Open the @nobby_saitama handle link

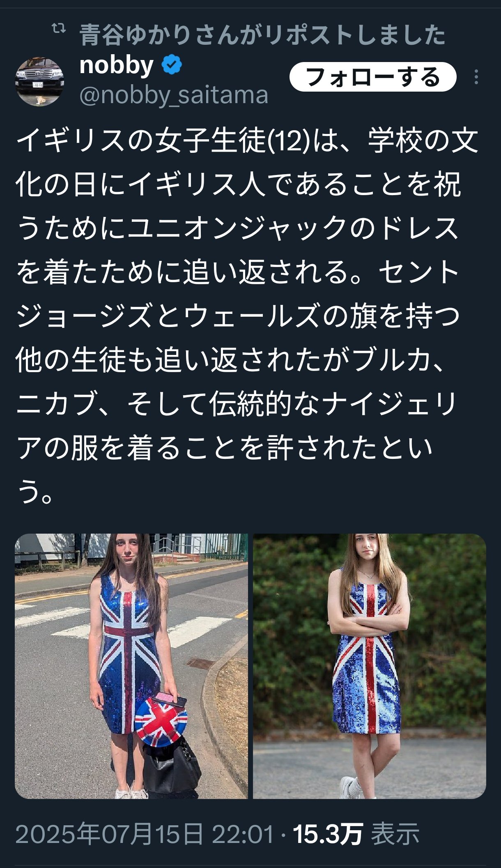(x=174, y=95)
